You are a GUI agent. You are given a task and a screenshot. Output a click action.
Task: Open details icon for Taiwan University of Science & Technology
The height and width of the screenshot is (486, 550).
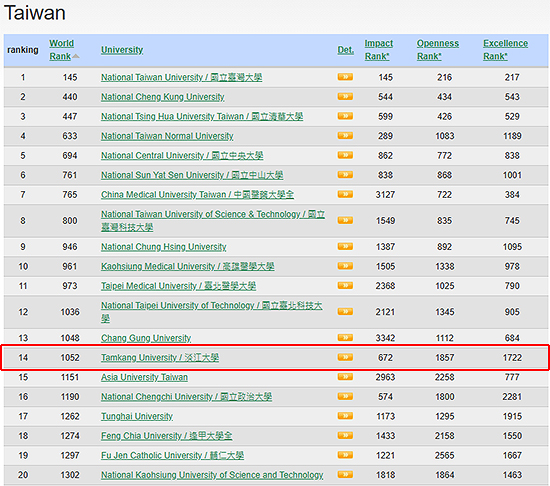tap(345, 220)
